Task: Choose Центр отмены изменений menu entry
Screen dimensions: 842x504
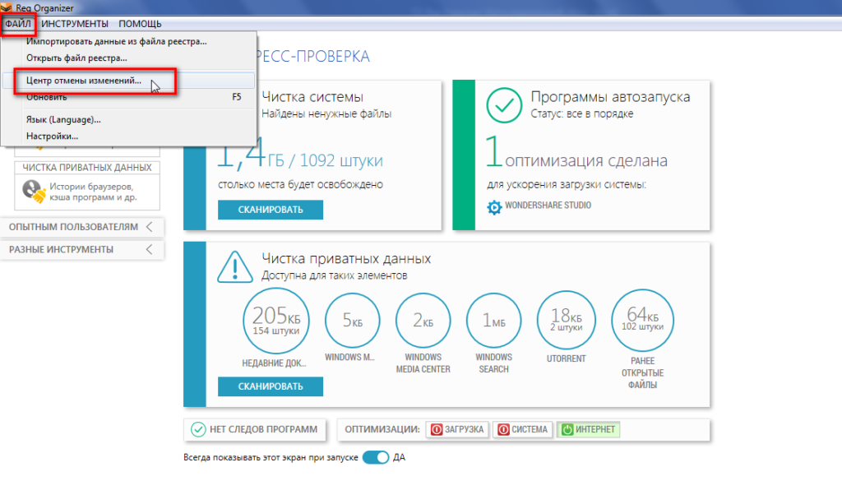Action: coord(84,81)
